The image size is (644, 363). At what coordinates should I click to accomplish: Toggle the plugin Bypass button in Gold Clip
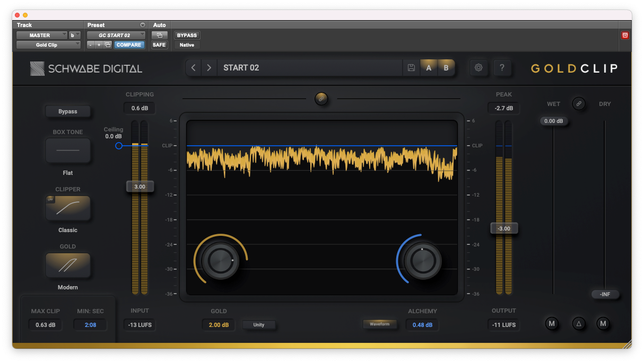click(68, 111)
